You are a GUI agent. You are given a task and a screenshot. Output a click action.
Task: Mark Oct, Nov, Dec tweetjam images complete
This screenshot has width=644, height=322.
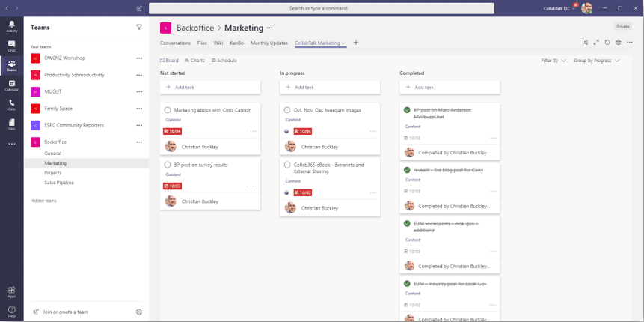coord(287,110)
